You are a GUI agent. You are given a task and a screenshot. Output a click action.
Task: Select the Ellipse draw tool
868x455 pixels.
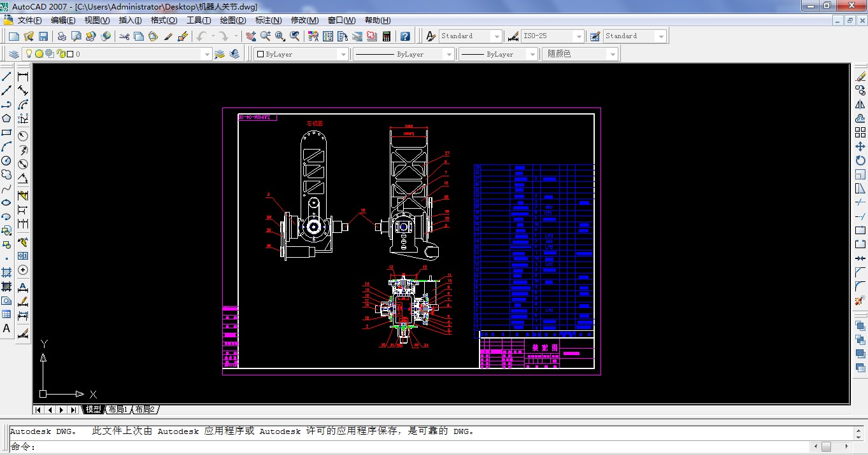point(6,202)
